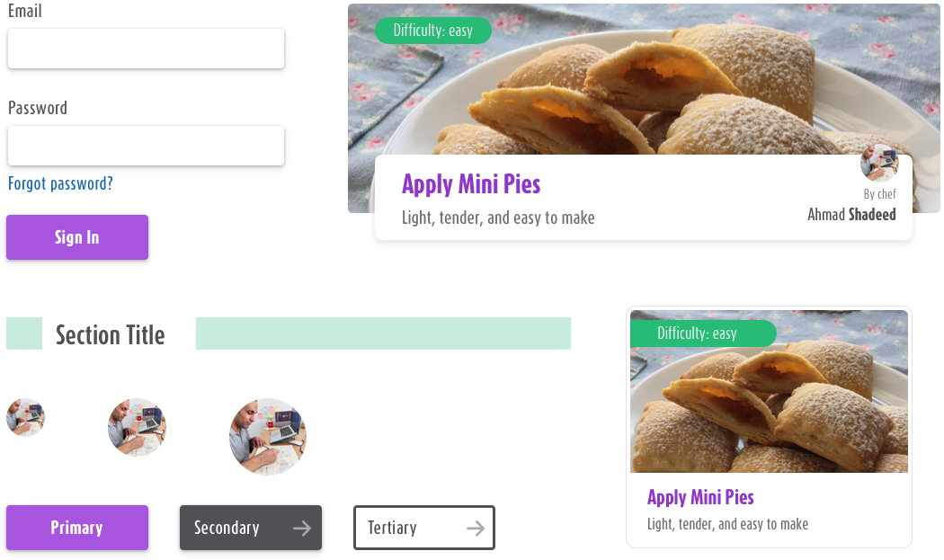Focus the Password input field
This screenshot has height=560, width=944.
146,145
